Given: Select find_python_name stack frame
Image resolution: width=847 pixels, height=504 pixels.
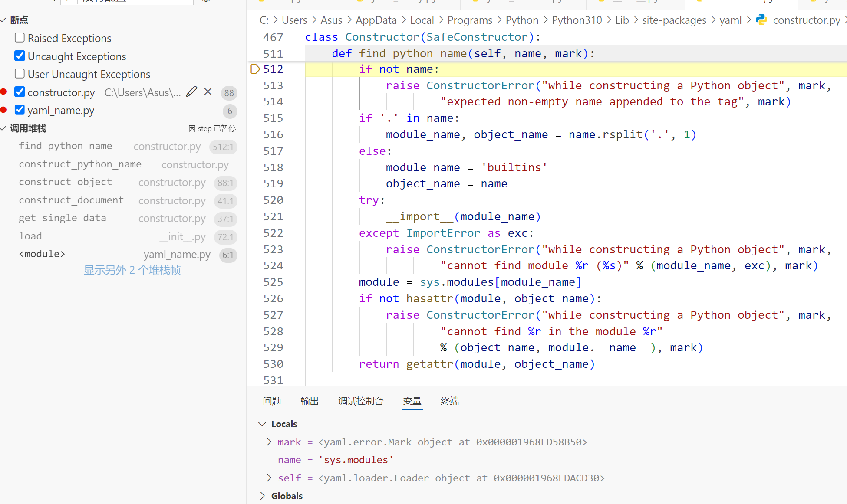Looking at the screenshot, I should (123, 147).
